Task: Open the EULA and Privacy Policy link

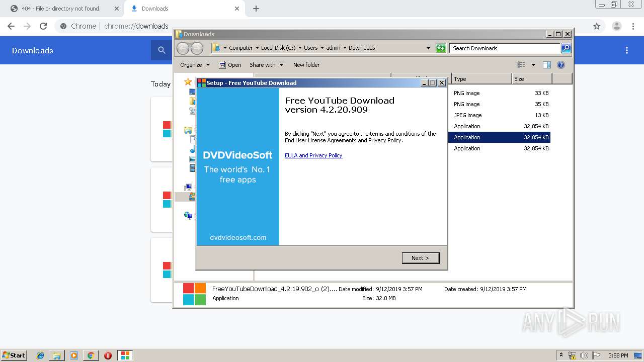Action: pyautogui.click(x=313, y=155)
